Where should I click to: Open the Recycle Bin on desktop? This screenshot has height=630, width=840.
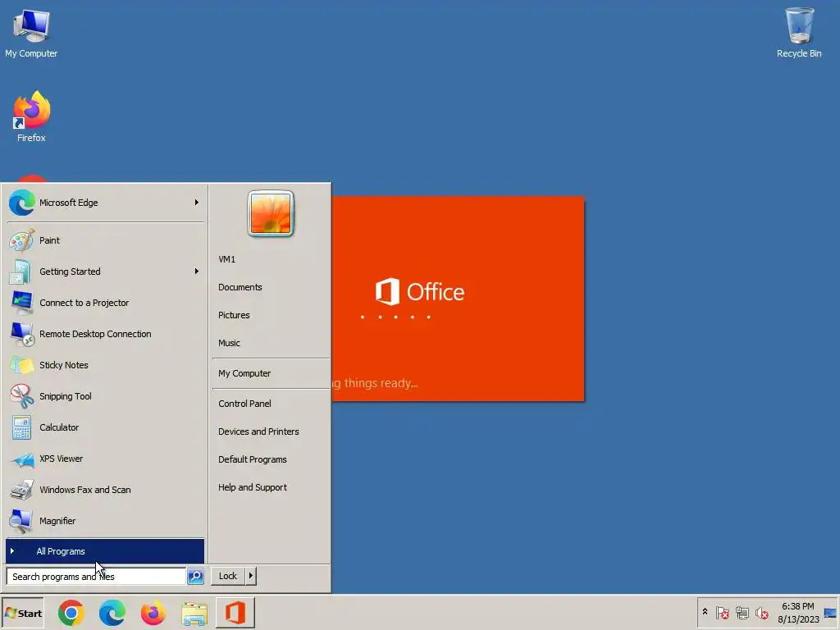(x=799, y=33)
